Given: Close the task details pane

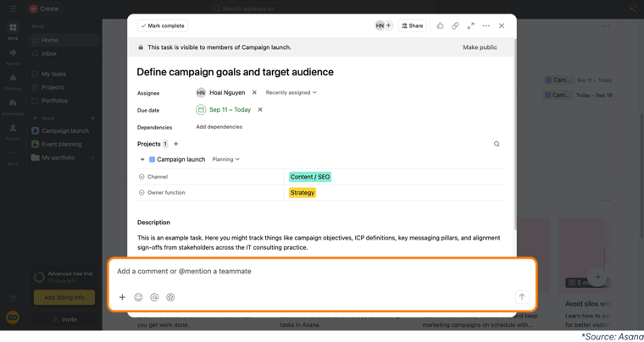Looking at the screenshot, I should coord(502,26).
